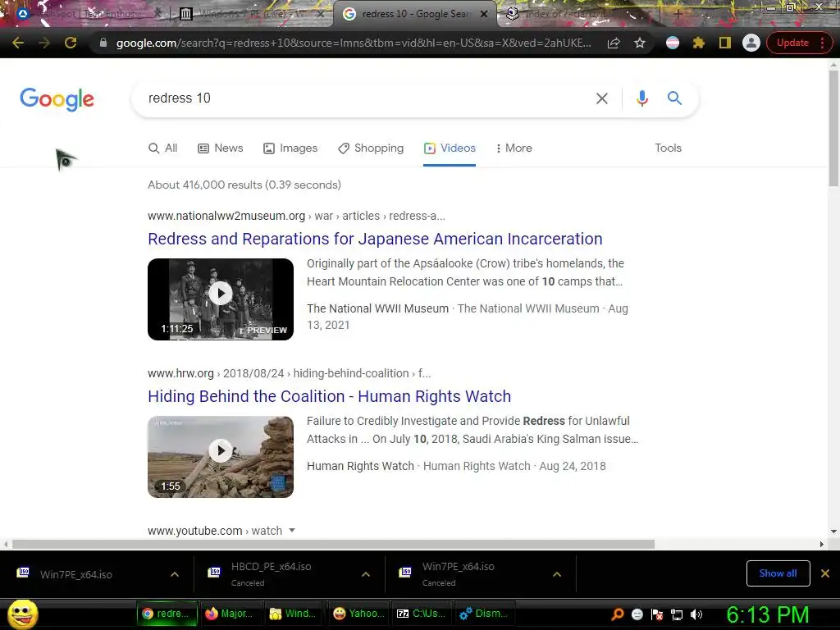Expand options for canceled Win7PE_x64.iso download

coord(557,574)
